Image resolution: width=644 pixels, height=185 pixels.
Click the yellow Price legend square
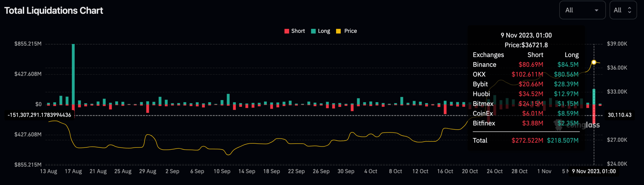(x=338, y=31)
